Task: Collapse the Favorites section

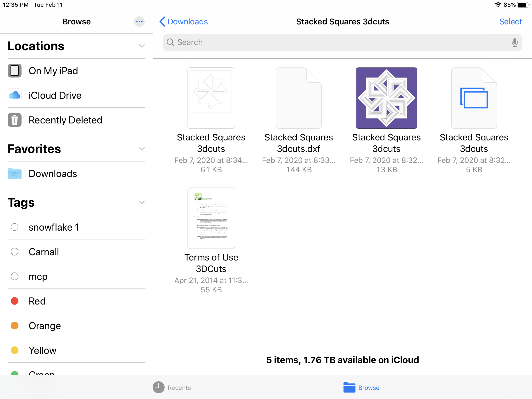Action: pos(142,149)
